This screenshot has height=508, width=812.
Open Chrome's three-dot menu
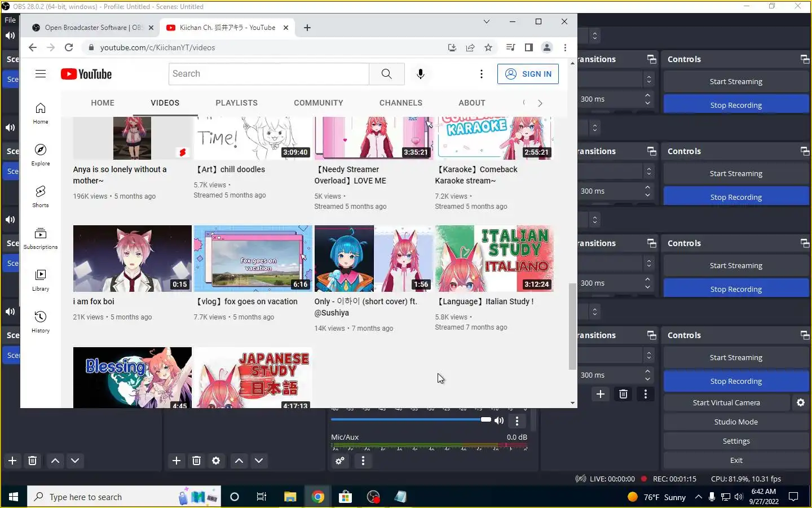coord(565,47)
